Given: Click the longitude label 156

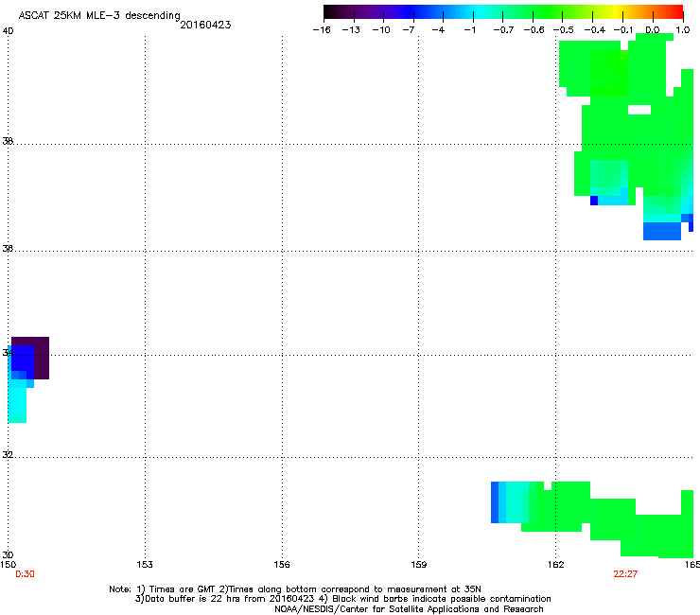Looking at the screenshot, I should [x=282, y=565].
